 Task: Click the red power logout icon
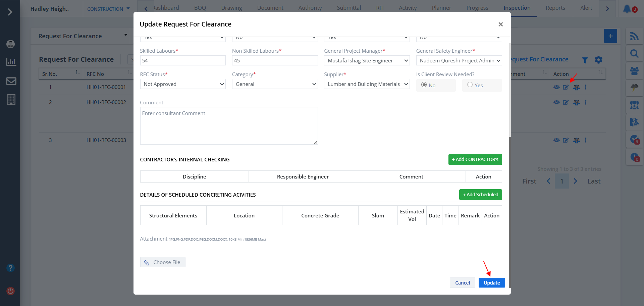pyautogui.click(x=11, y=291)
